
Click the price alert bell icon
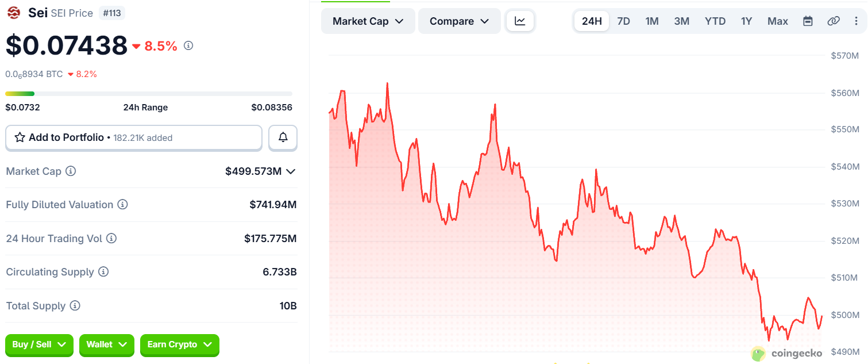(x=283, y=137)
